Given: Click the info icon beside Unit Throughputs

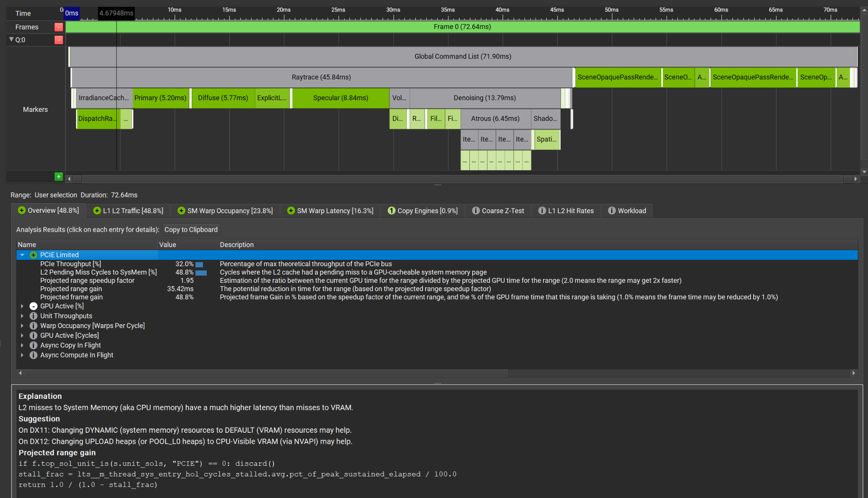Looking at the screenshot, I should [33, 316].
